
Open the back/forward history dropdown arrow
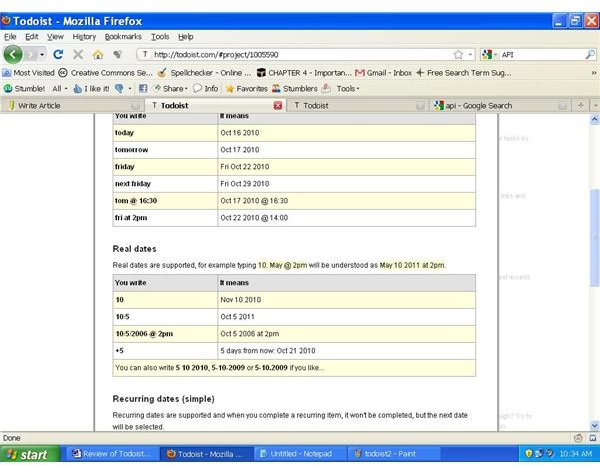pyautogui.click(x=42, y=55)
